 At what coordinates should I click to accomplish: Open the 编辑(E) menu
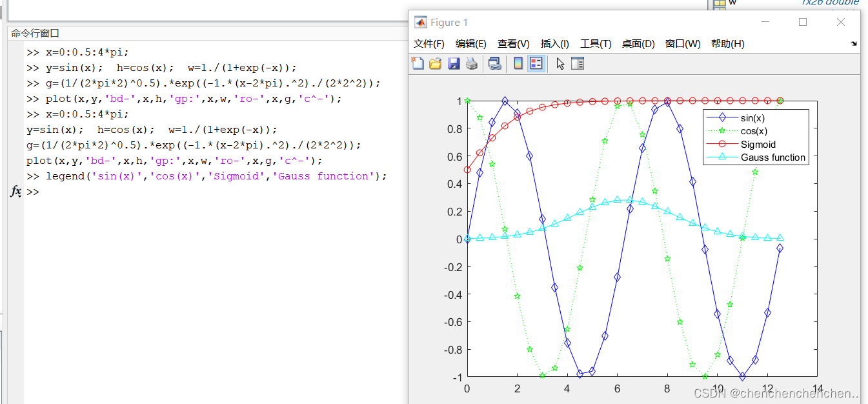(471, 44)
